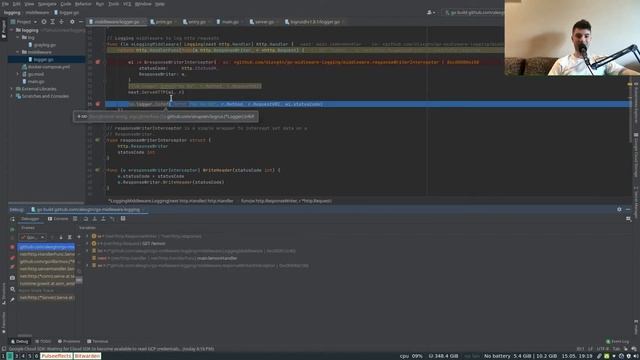640x360 pixels.
Task: Collapse the middleware folder in project tree
Action: point(18,52)
